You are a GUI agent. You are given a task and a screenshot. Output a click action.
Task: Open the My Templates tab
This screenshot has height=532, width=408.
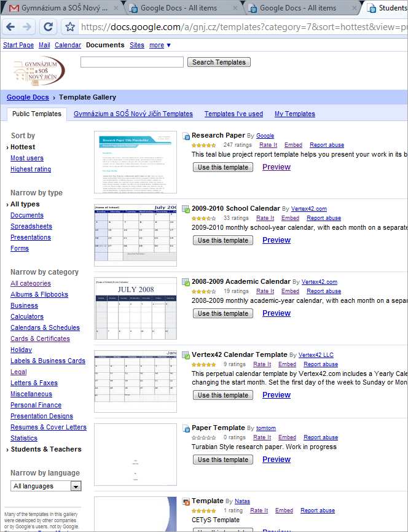click(294, 114)
